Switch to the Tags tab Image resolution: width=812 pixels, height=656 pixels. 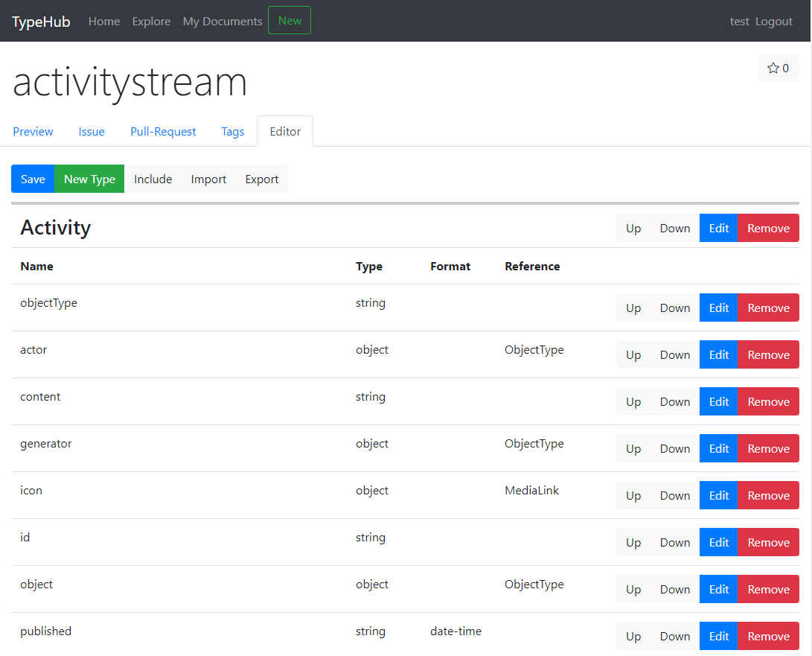[233, 132]
